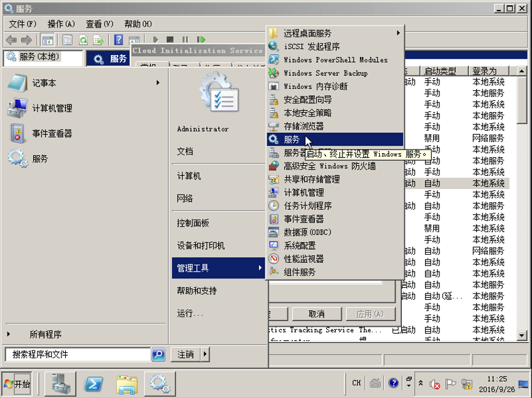
Task: Click the 注销 button
Action: tap(186, 355)
